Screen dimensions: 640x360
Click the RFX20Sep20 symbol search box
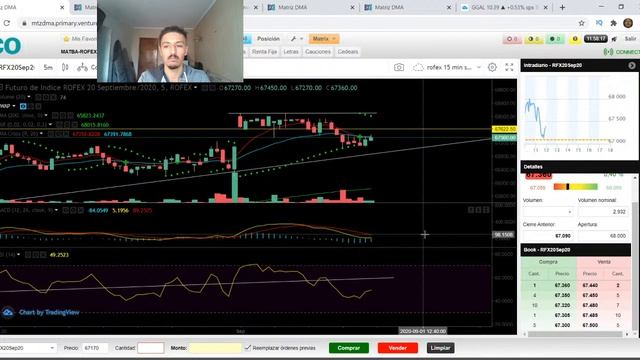(18, 67)
